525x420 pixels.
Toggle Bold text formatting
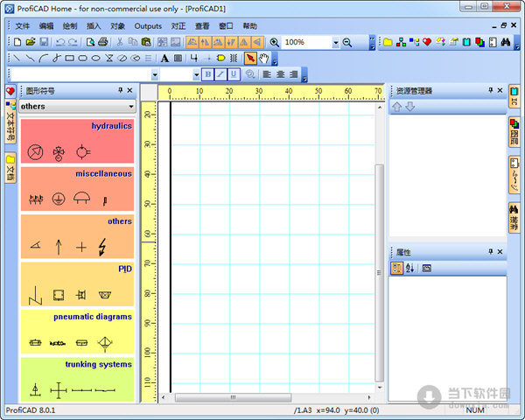pyautogui.click(x=208, y=74)
